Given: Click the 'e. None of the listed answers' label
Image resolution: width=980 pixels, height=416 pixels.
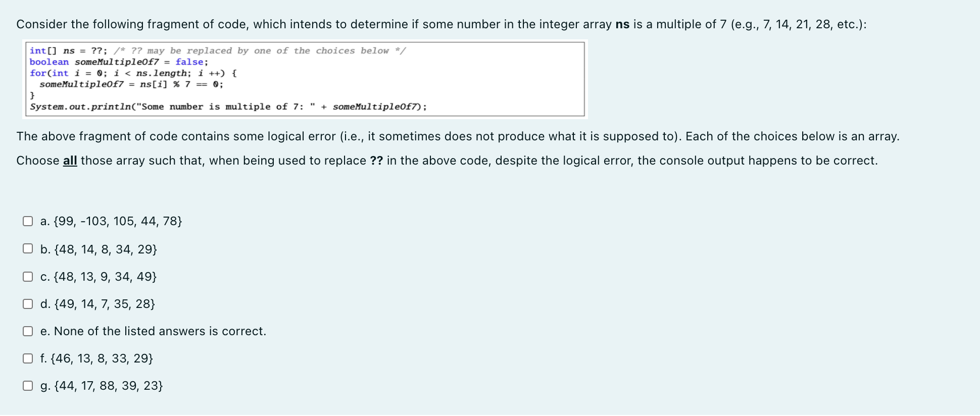Looking at the screenshot, I should coord(154,331).
